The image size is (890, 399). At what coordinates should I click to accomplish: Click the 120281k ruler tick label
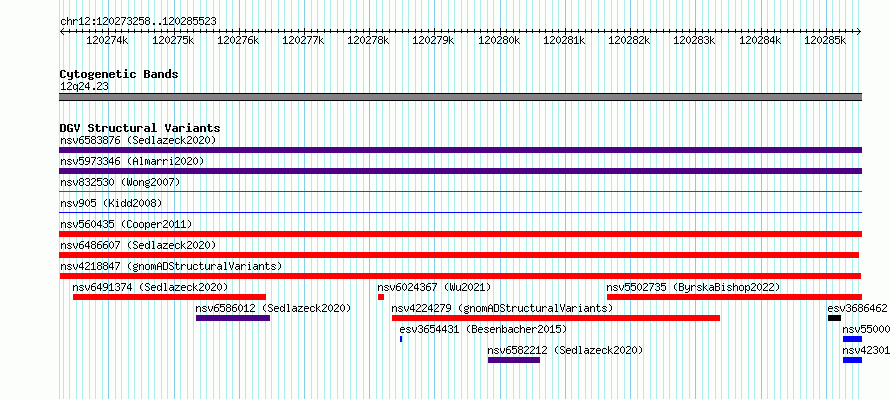[565, 40]
